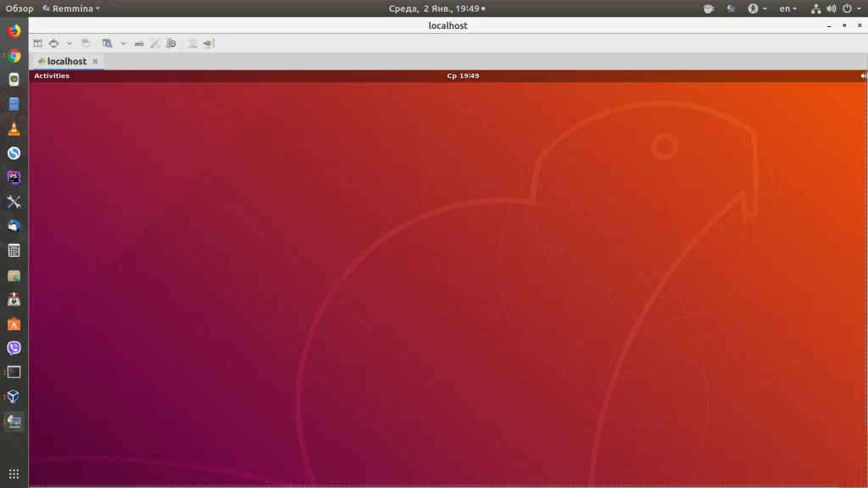Expand the scaling options dropdown arrow
868x488 pixels.
coord(123,43)
